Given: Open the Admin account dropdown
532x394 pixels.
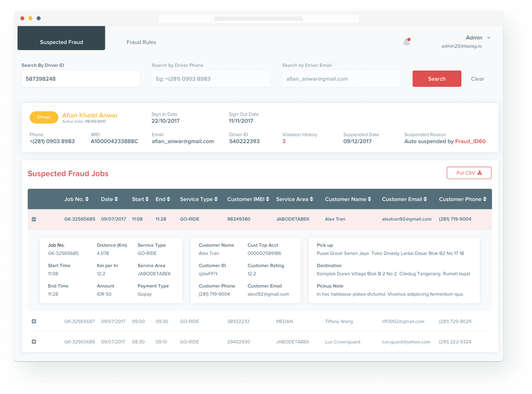Looking at the screenshot, I should tap(478, 38).
